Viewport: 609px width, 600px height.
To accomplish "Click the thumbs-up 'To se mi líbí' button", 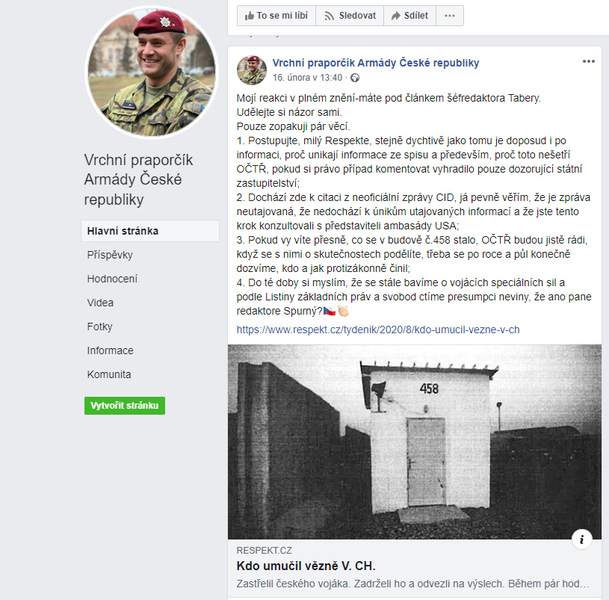I will click(x=276, y=16).
